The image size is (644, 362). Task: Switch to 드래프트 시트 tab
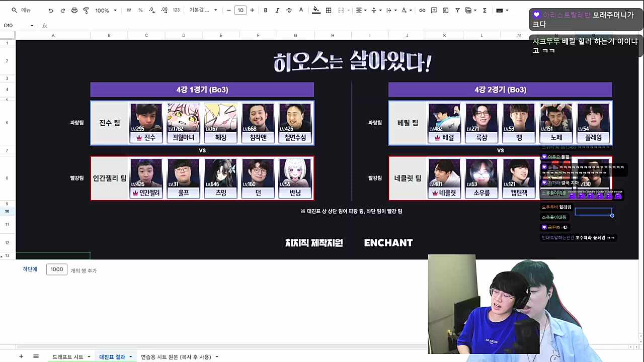(x=68, y=357)
